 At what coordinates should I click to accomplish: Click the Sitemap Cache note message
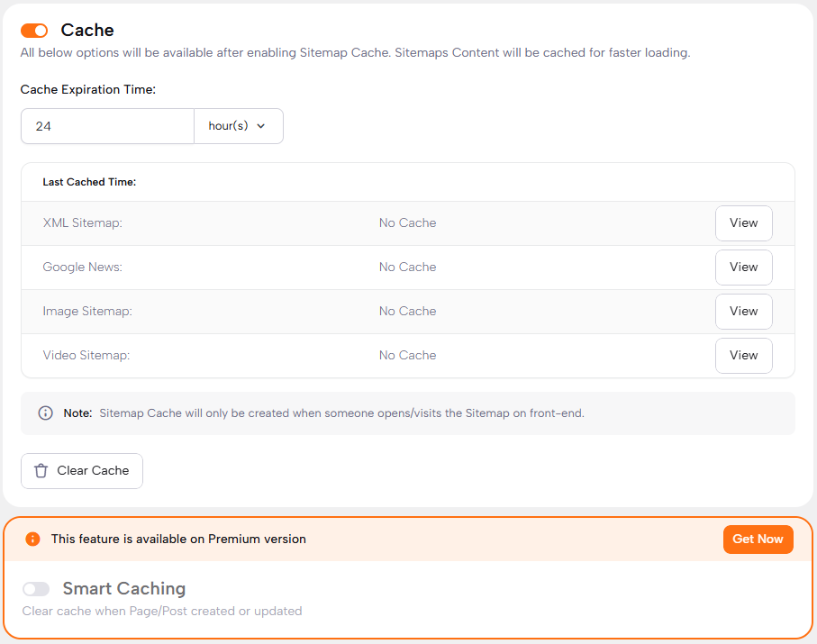click(341, 413)
